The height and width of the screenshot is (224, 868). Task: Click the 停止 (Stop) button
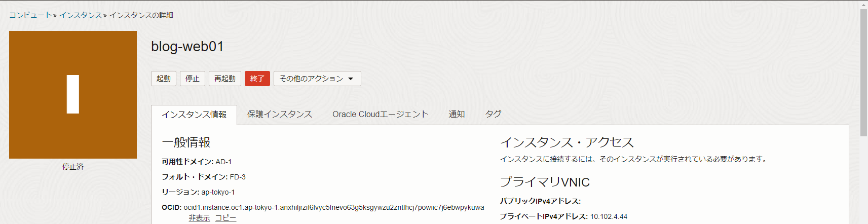coord(193,79)
